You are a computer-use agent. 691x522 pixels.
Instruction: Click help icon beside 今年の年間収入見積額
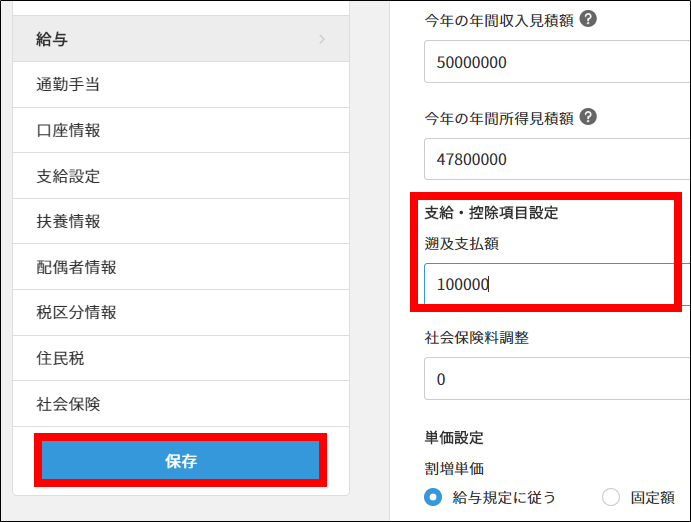pos(589,18)
